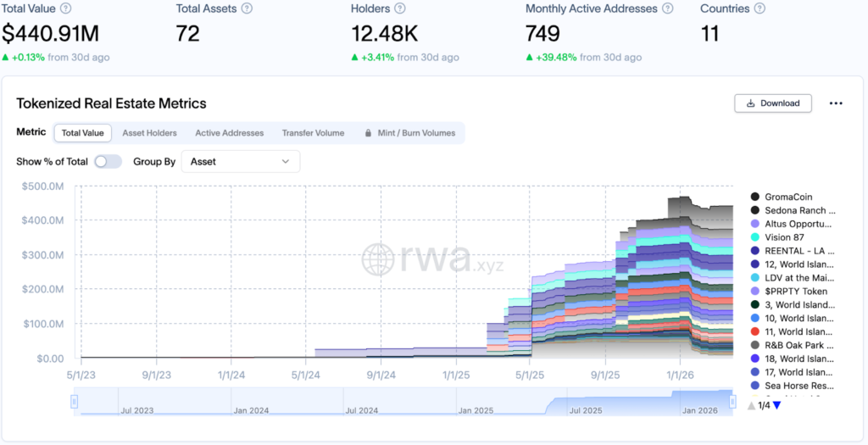868x445 pixels.
Task: Go to next legend page arrow
Action: 776,406
